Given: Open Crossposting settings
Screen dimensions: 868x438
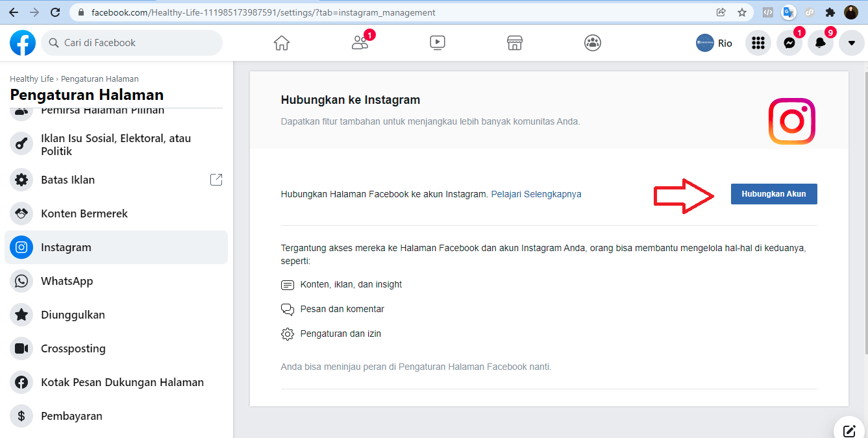Looking at the screenshot, I should 116,348.
